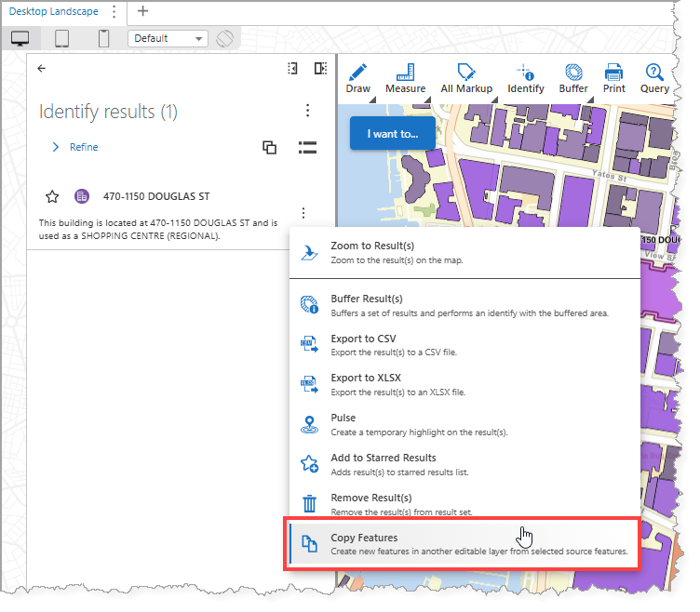
Task: Click the building description text
Action: click(x=158, y=230)
